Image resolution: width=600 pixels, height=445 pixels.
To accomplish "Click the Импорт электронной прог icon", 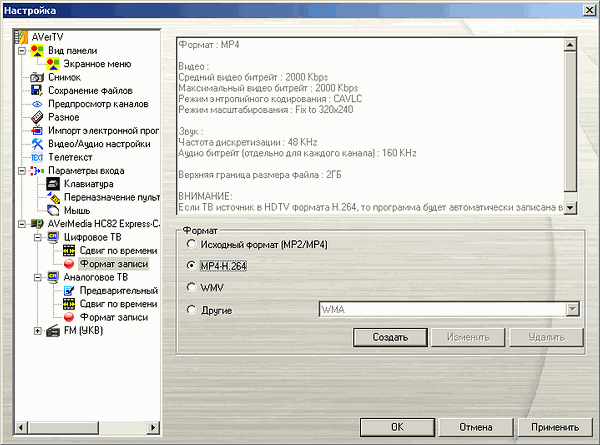I will pyautogui.click(x=37, y=130).
